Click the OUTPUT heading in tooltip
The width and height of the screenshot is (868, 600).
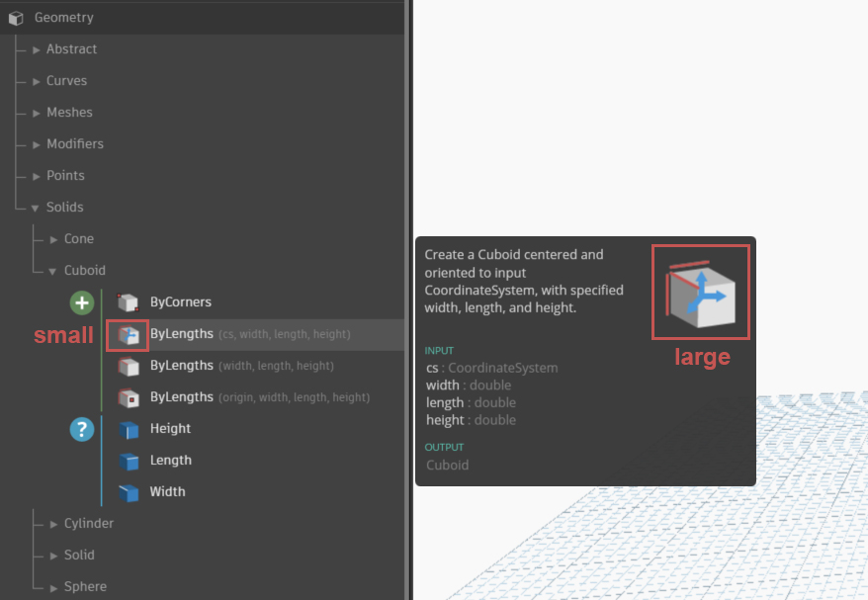[x=444, y=447]
